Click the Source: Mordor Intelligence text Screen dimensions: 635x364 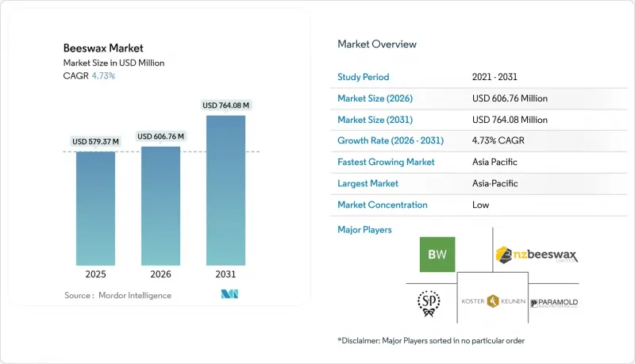(117, 295)
